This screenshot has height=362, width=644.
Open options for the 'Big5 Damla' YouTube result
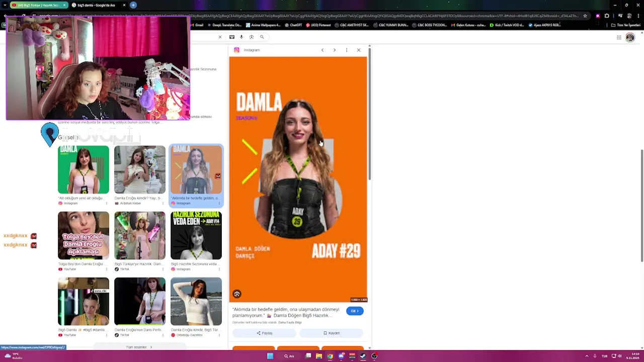(106, 335)
